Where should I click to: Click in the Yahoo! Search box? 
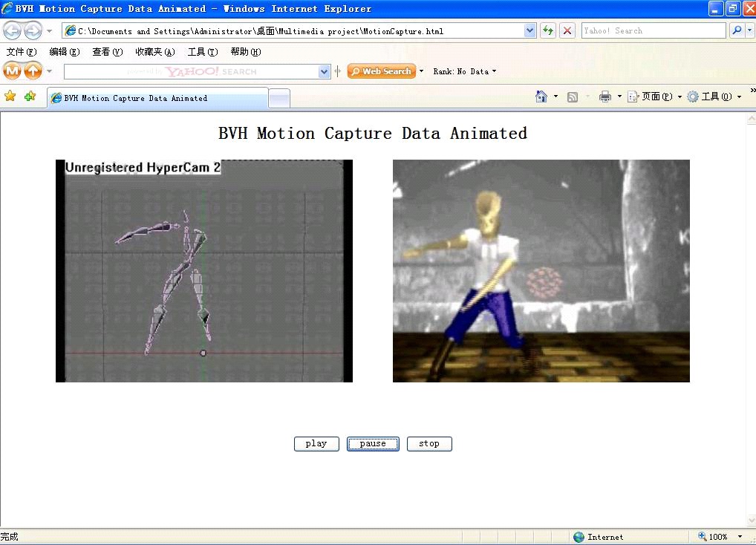coord(653,30)
